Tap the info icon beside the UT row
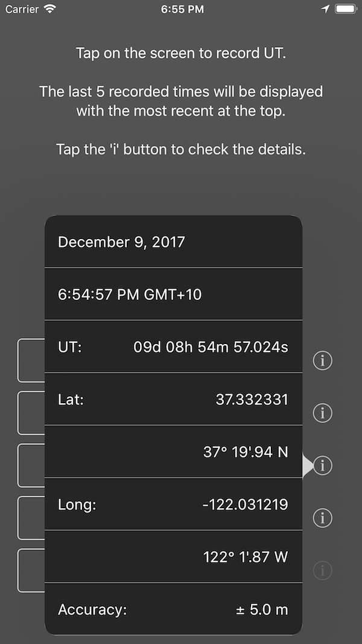The height and width of the screenshot is (644, 362). click(323, 361)
